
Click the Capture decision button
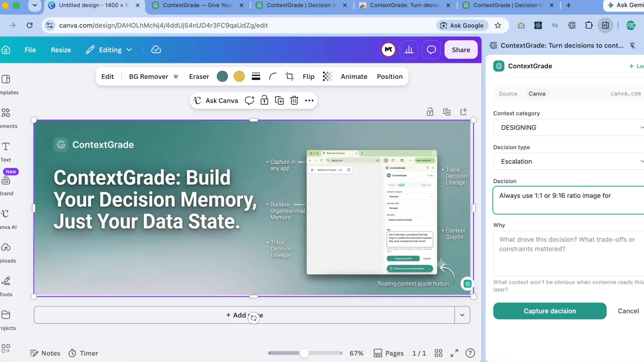(x=550, y=311)
